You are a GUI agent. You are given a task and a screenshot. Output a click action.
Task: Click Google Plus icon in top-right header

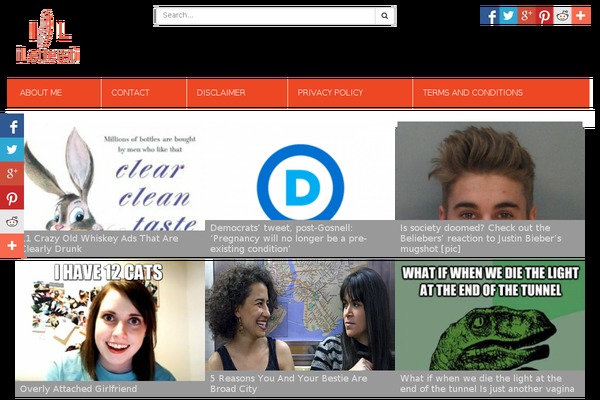526,16
